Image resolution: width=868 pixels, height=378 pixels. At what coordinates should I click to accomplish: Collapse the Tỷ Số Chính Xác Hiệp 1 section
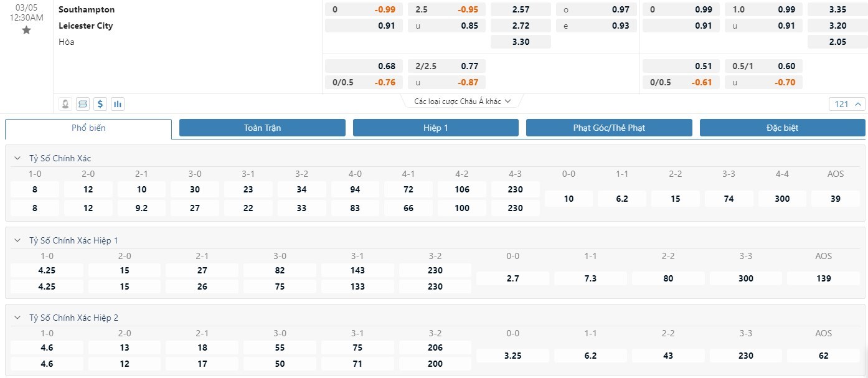pos(17,240)
